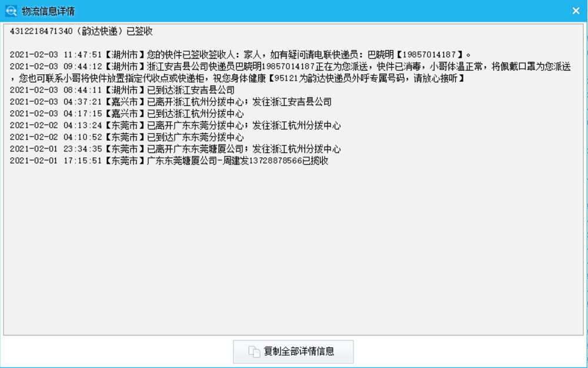Select the tracking number 4312218471340 header line
588x368 pixels.
(x=81, y=31)
